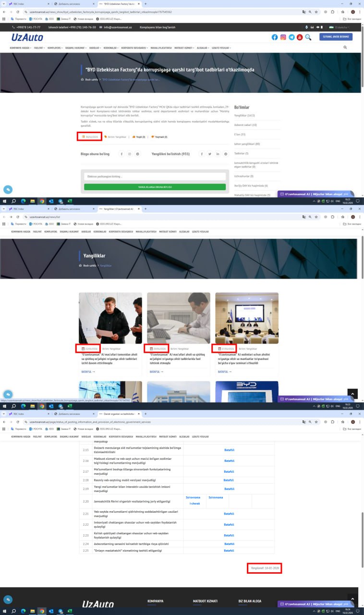Click the green "Yangiliklarga obuna bo'lish" button
This screenshot has height=615, width=364.
pos(155,187)
